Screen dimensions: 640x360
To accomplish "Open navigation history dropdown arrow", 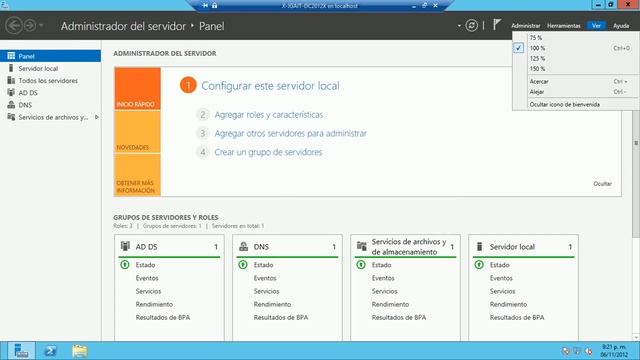I will [41, 26].
